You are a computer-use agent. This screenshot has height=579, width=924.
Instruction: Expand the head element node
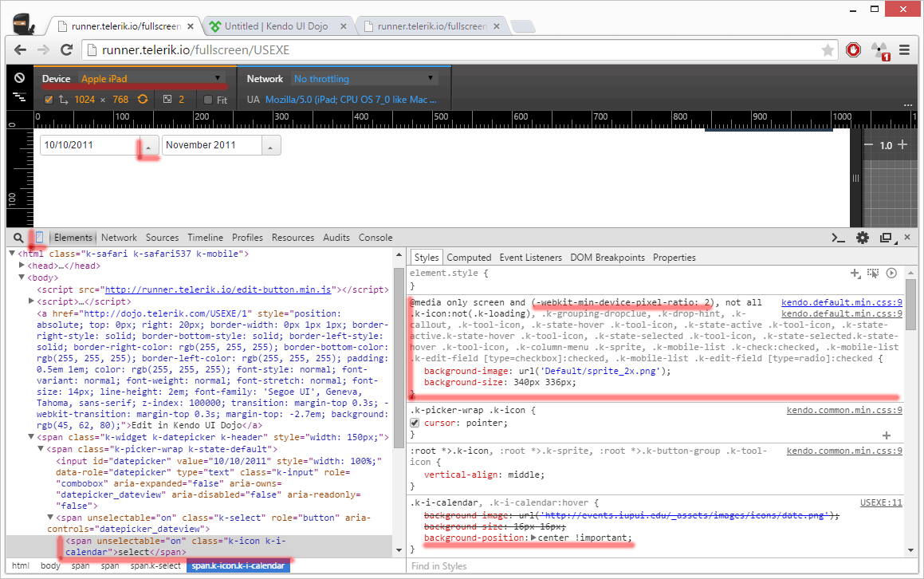pyautogui.click(x=22, y=266)
